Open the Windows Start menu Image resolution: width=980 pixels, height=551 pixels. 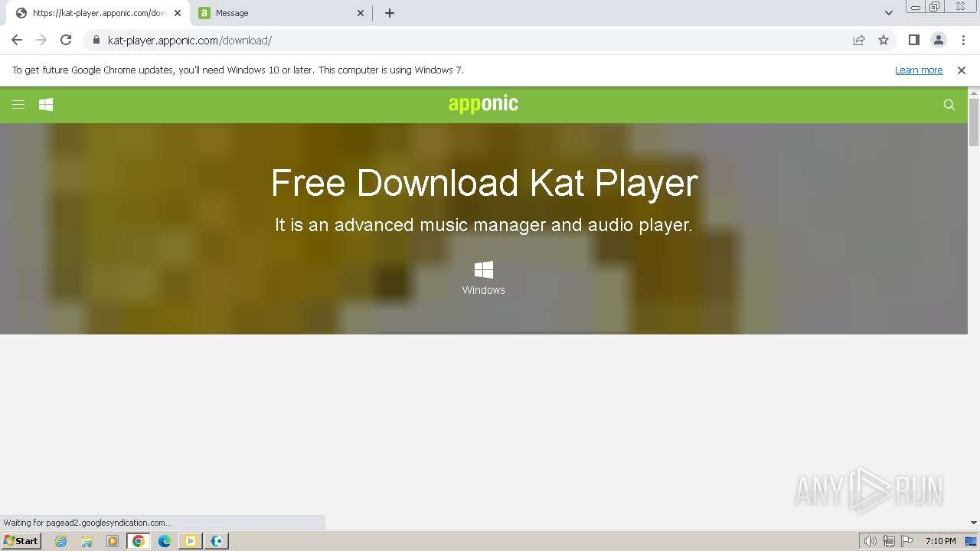[21, 541]
